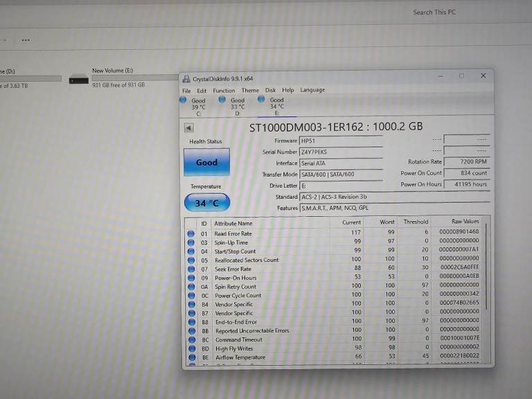This screenshot has height=399, width=532.
Task: Click the status icon for B4 Vendor Specific
Action: pyautogui.click(x=192, y=304)
